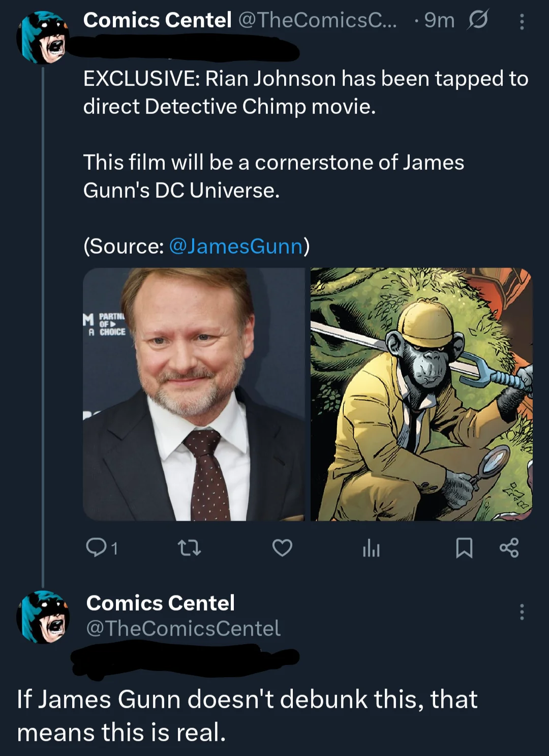Tap the "If James Gunn doesn't debunk this" text

(x=247, y=715)
